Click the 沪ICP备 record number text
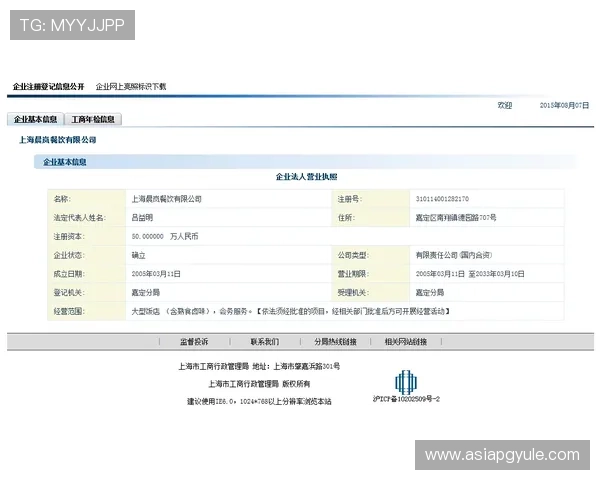 pos(406,399)
